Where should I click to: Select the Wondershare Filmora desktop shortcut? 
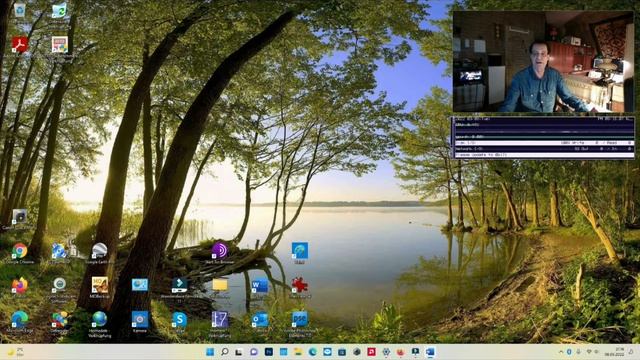tap(180, 285)
